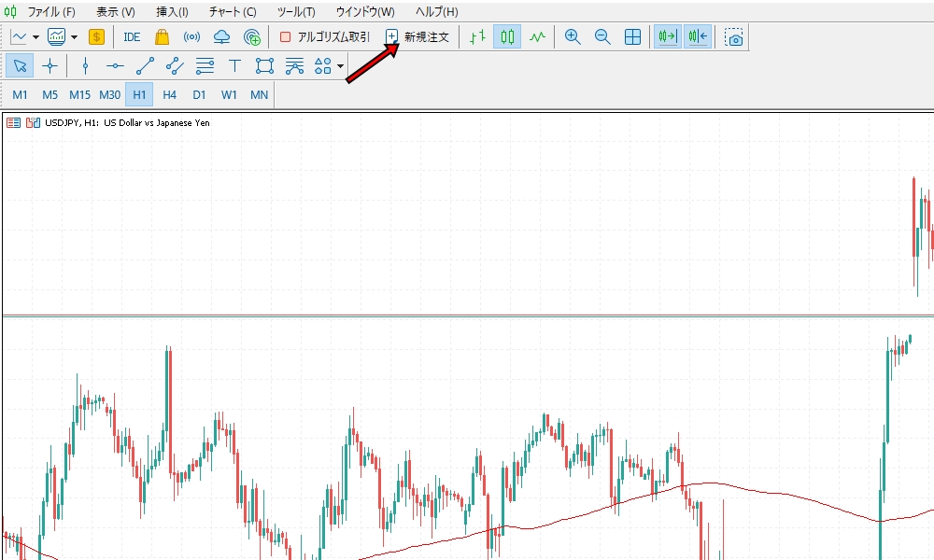934x560 pixels.
Task: Click the zoom in magnifier icon
Action: point(573,37)
